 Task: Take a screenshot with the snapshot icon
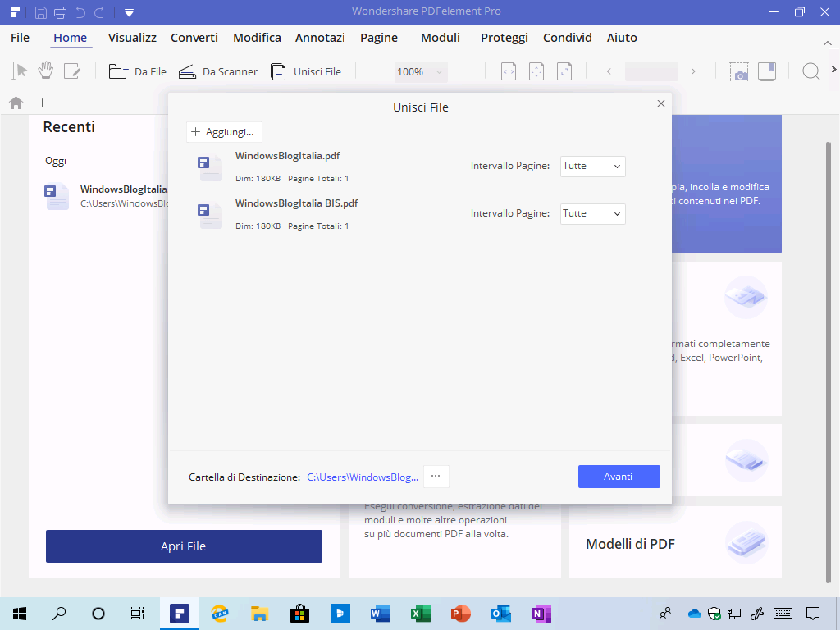tap(739, 71)
